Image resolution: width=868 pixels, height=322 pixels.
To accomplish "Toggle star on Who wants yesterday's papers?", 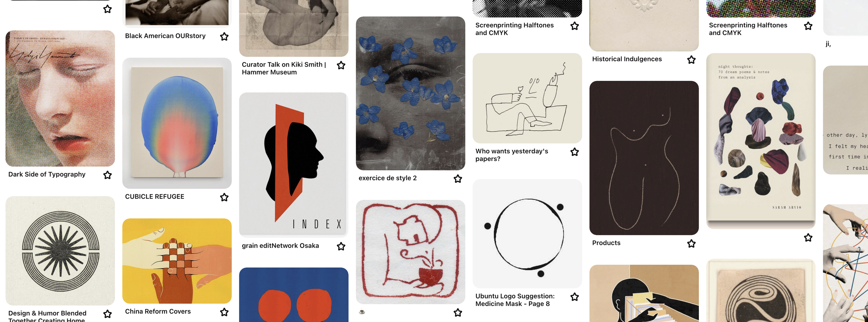I will pyautogui.click(x=575, y=152).
